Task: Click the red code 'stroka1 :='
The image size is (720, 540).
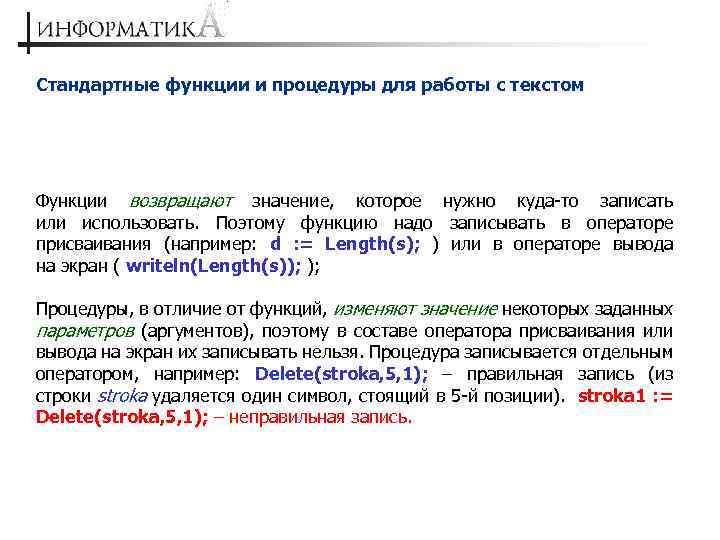Action: point(625,395)
